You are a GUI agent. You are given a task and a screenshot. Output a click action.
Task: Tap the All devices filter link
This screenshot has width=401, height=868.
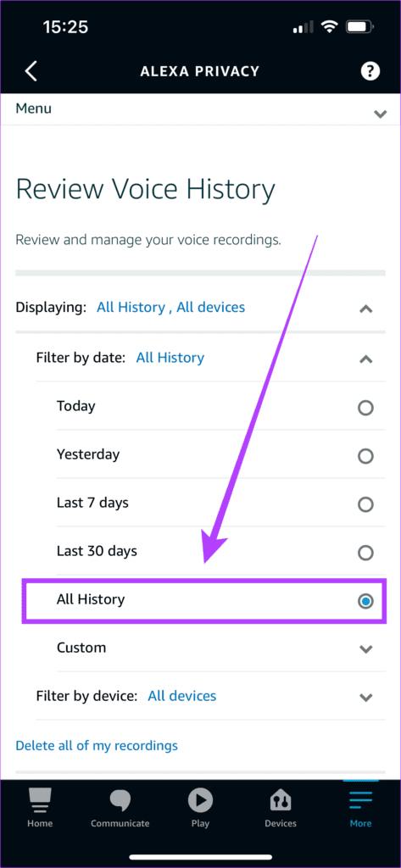click(181, 696)
